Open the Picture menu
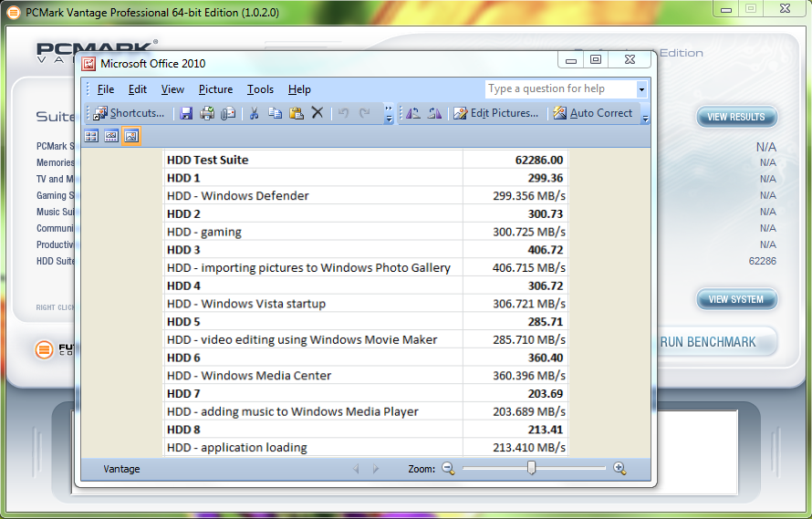This screenshot has height=519, width=812. point(215,89)
